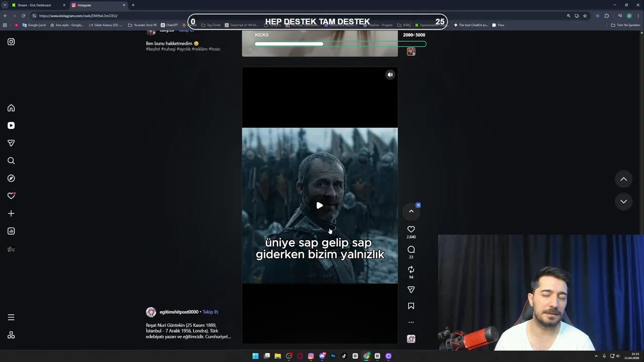Viewport: 644px width, 362px height.
Task: Open Youtube 3ncü PK bookmarks folder
Action: (142, 25)
